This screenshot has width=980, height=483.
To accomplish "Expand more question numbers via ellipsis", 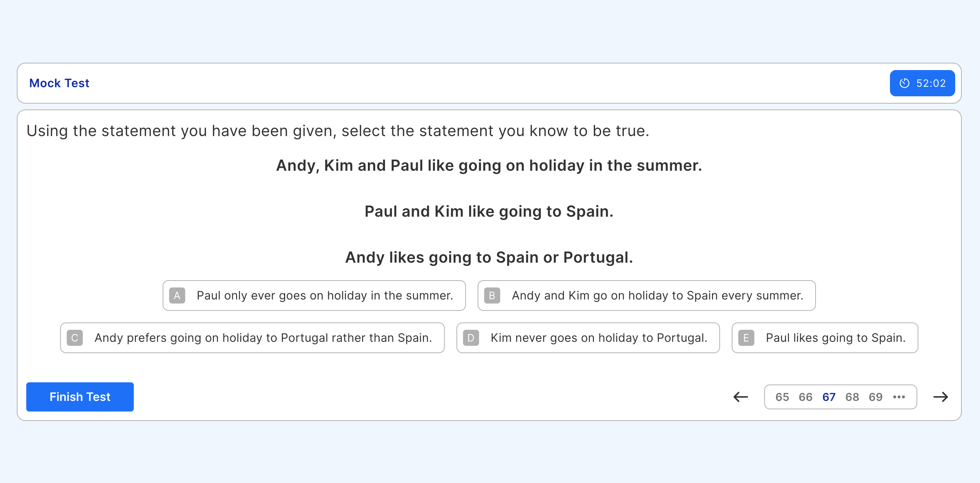I will pyautogui.click(x=899, y=397).
